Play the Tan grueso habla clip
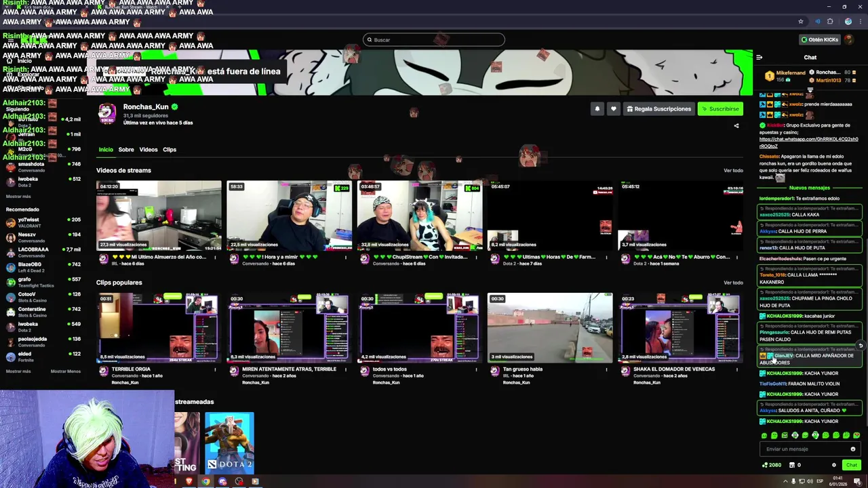The width and height of the screenshot is (868, 488). [x=550, y=328]
